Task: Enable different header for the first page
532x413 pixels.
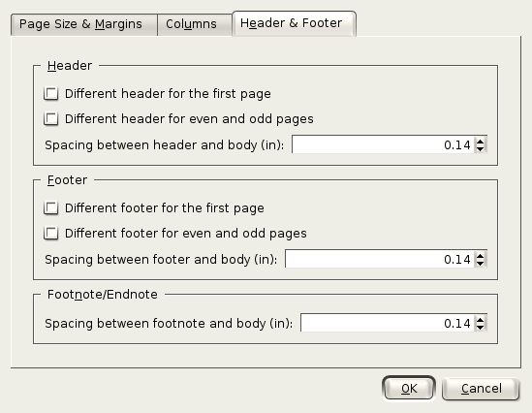Action: pyautogui.click(x=51, y=93)
